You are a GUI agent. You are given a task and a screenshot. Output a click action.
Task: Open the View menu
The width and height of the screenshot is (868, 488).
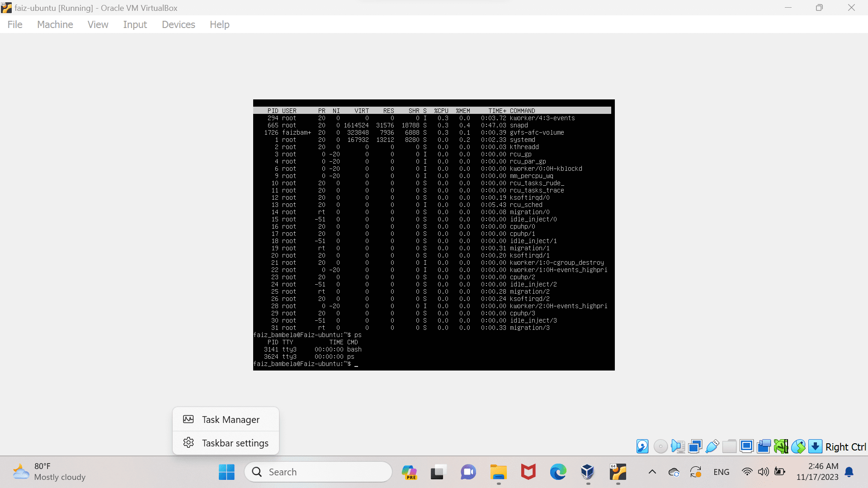[98, 24]
